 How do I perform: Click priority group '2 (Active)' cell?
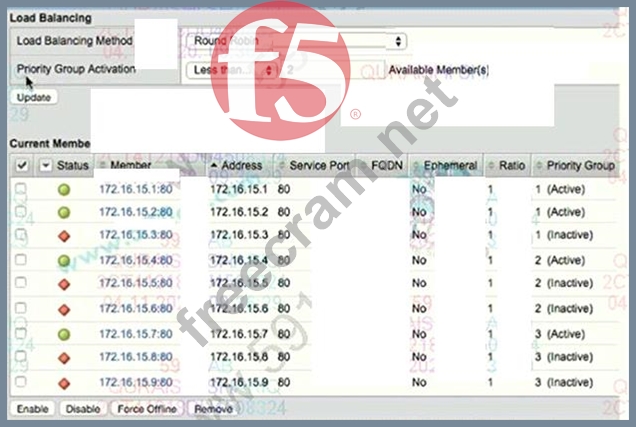coord(560,260)
